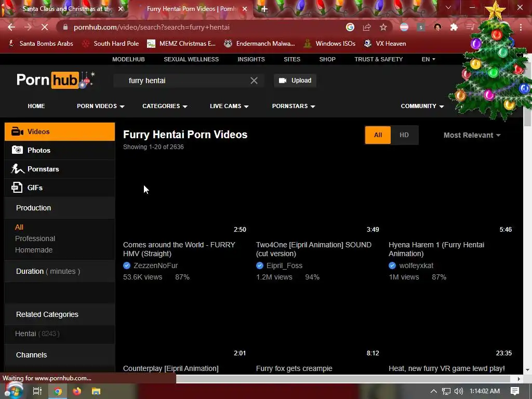Click the GIF file icon in sidebar
The image size is (532, 399).
click(x=17, y=187)
